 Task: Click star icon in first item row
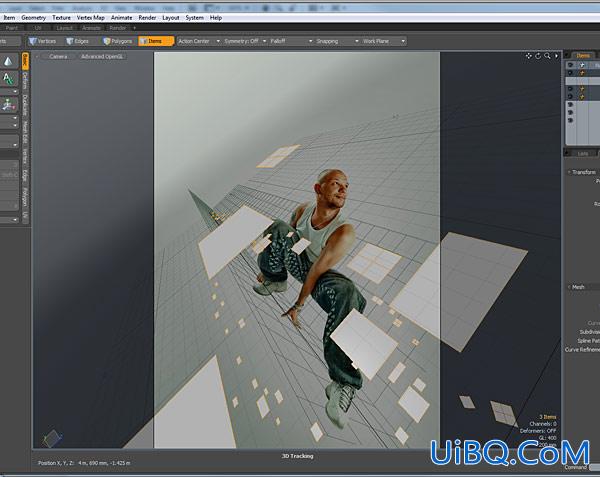coord(582,65)
